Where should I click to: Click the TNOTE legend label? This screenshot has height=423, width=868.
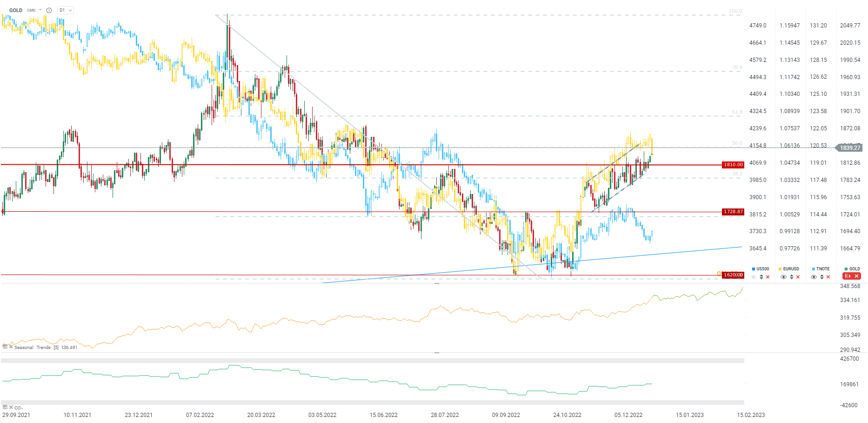pos(823,269)
